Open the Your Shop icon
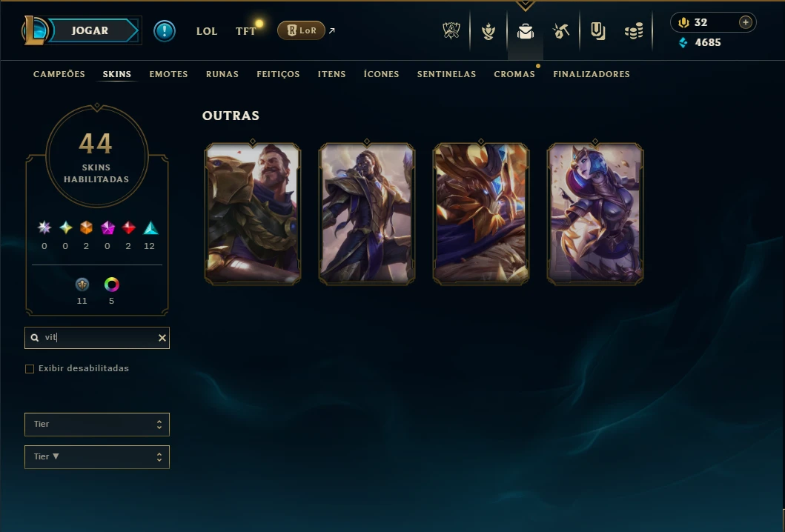 click(x=597, y=32)
